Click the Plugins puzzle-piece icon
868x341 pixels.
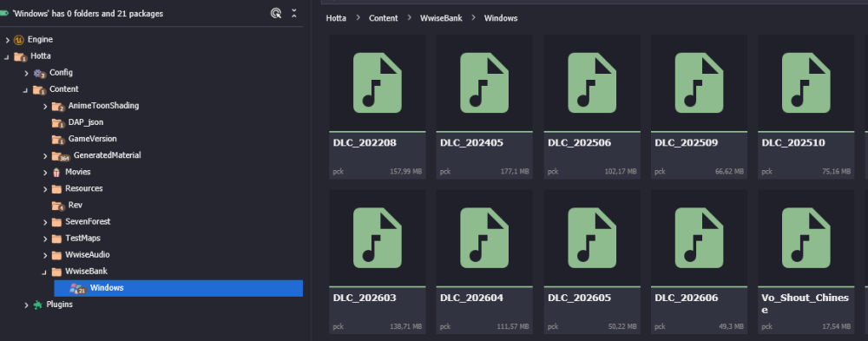pyautogui.click(x=37, y=305)
